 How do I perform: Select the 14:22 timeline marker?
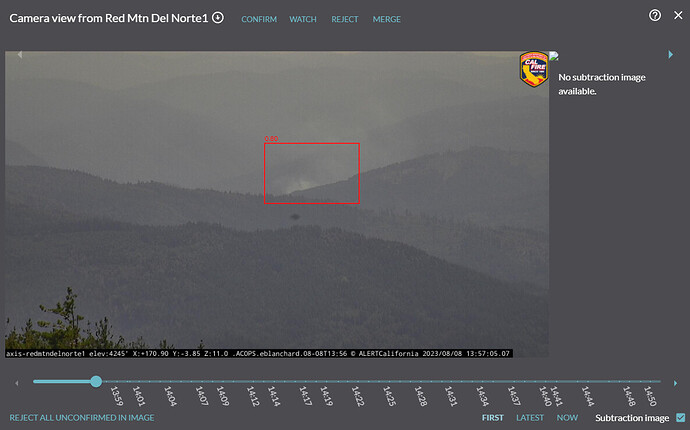tap(357, 396)
